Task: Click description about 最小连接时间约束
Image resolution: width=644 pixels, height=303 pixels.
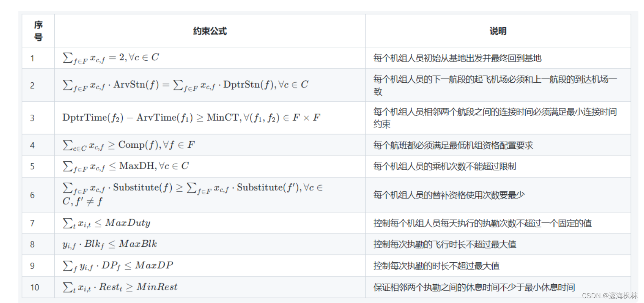Action: 495,118
